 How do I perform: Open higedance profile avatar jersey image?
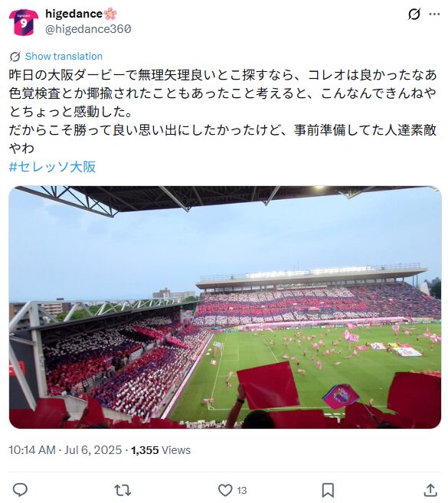pos(24,21)
